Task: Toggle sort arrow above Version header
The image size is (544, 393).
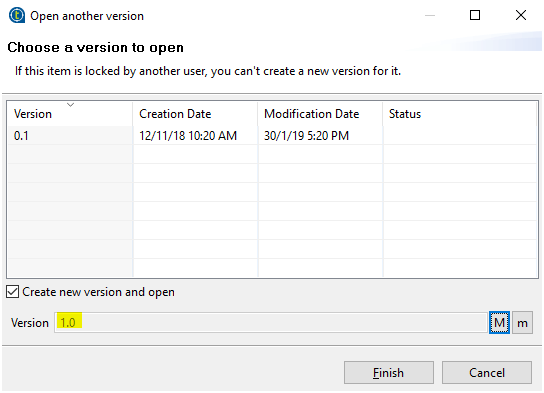Action: (70, 104)
